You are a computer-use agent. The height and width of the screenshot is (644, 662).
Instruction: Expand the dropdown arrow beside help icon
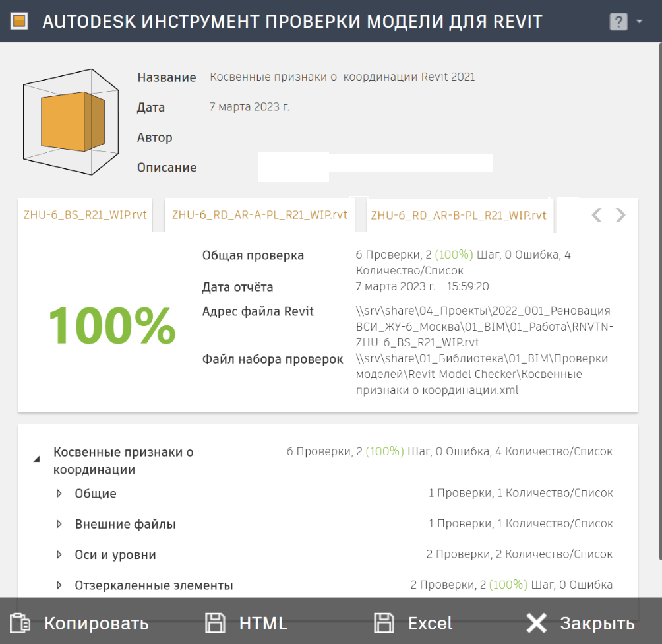(639, 22)
